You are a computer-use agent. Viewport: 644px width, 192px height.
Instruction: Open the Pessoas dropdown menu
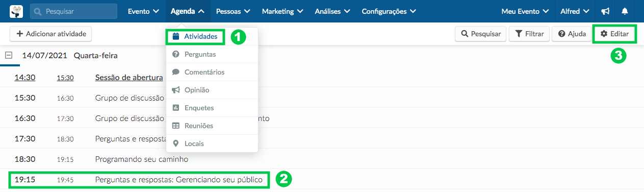233,11
